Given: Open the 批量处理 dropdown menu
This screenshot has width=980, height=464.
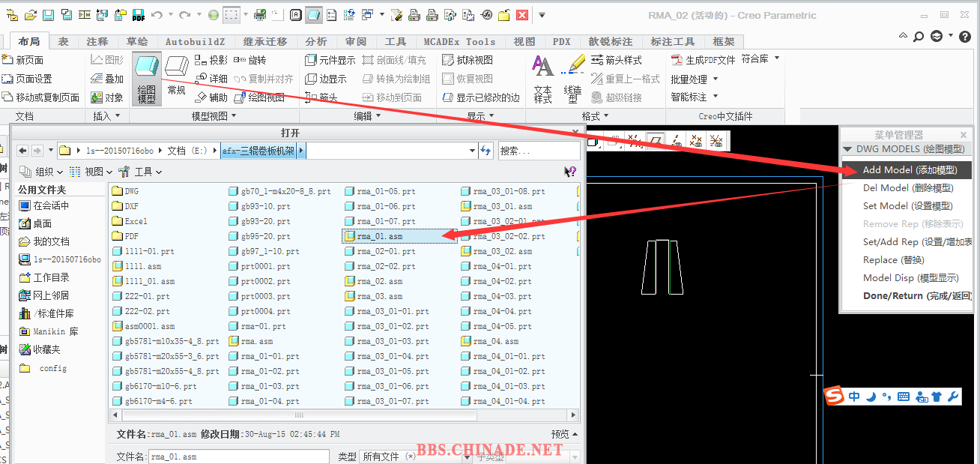Looking at the screenshot, I should coord(695,79).
